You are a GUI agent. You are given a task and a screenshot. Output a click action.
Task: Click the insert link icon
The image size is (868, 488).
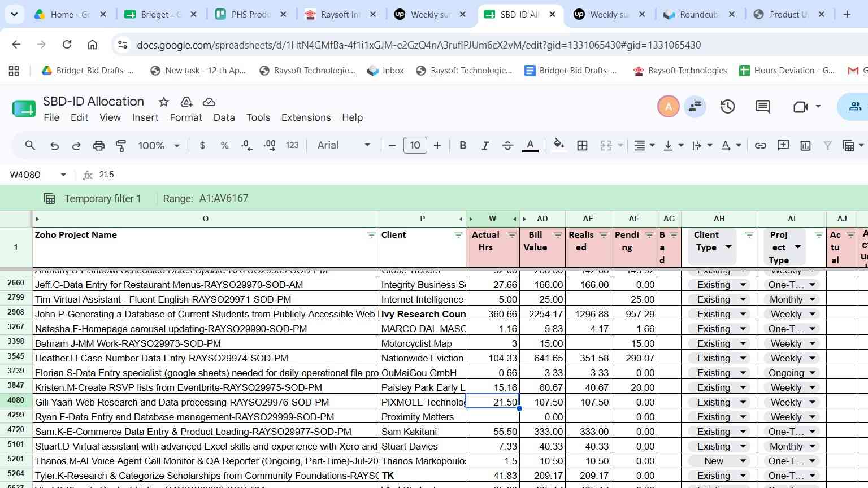(x=761, y=146)
